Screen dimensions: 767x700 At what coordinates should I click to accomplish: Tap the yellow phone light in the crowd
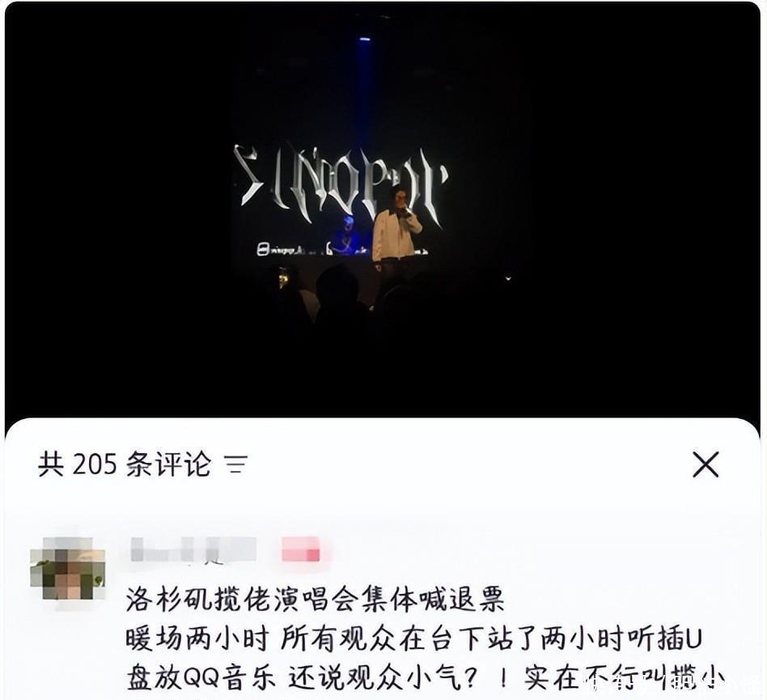(283, 279)
